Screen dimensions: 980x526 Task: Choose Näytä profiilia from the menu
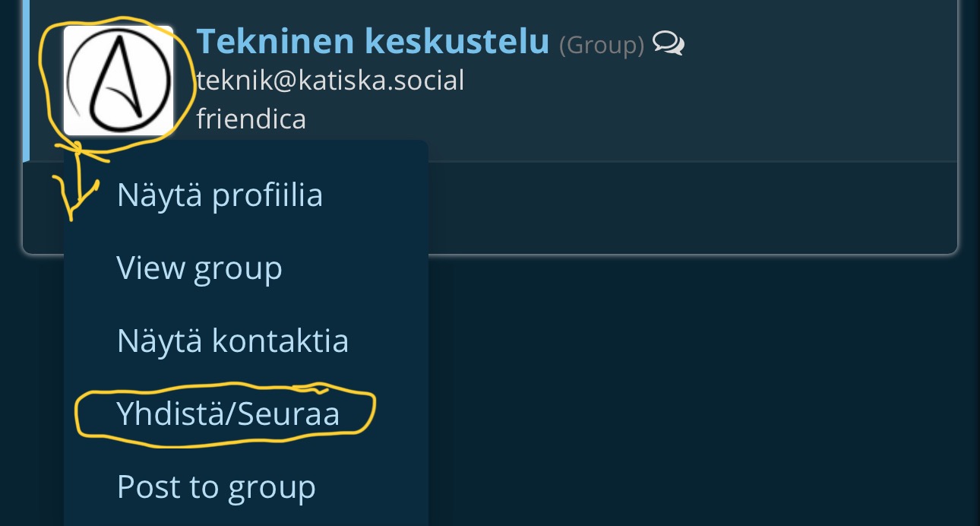(220, 195)
